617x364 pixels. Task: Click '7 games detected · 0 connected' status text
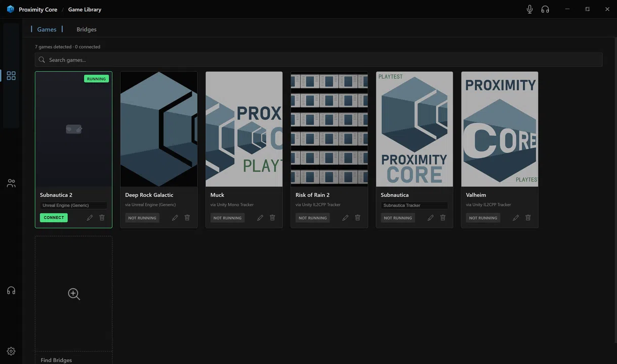click(68, 47)
